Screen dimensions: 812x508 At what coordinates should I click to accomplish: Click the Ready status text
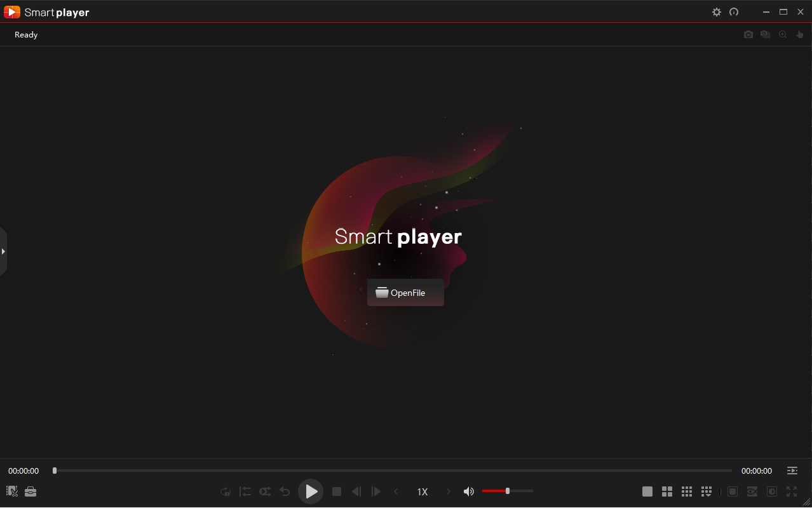point(26,35)
